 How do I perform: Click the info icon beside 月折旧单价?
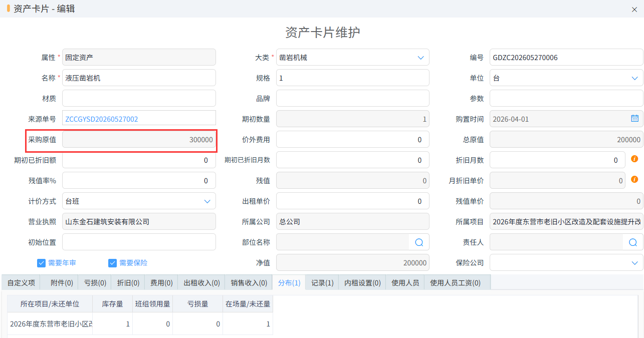(x=634, y=179)
